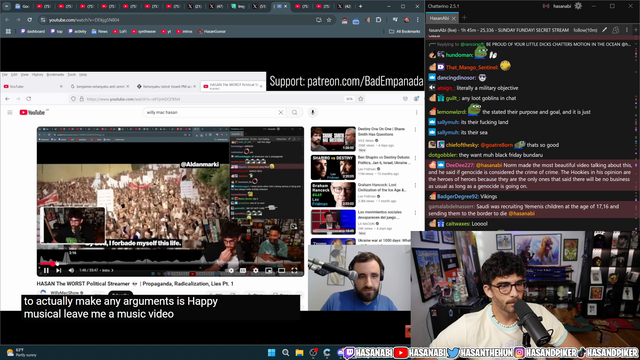Open taskbar search icon
This screenshot has width=640, height=360.
286,353
